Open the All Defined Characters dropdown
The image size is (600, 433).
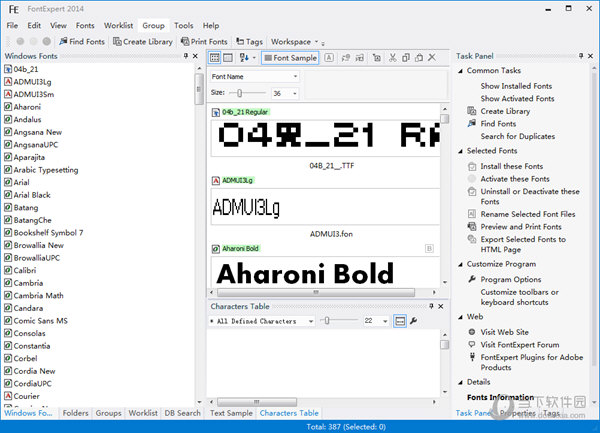[261, 321]
